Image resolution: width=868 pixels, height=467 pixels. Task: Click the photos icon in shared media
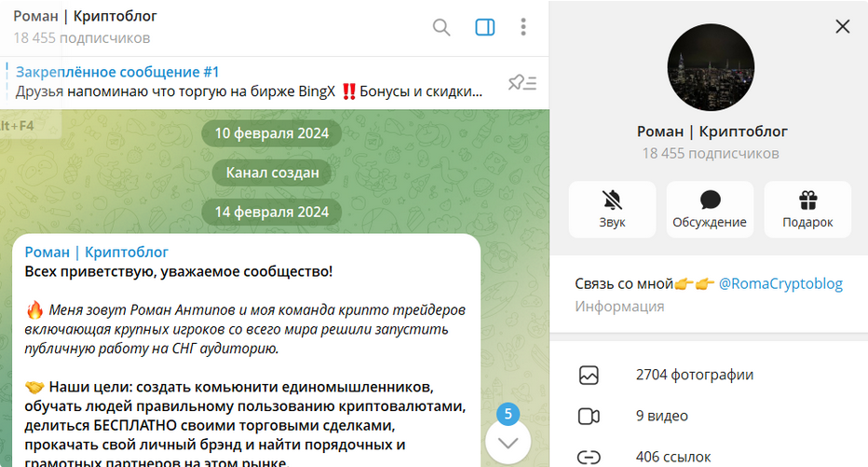[x=589, y=375]
